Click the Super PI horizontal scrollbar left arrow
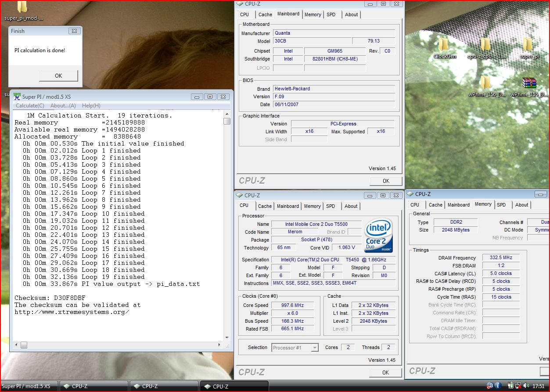Image resolution: width=550 pixels, height=392 pixels. [x=16, y=345]
